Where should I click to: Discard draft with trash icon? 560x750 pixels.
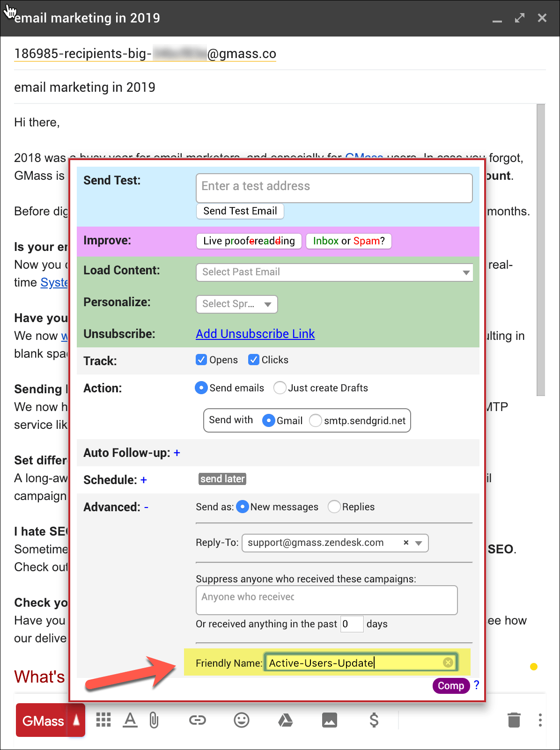pyautogui.click(x=514, y=720)
